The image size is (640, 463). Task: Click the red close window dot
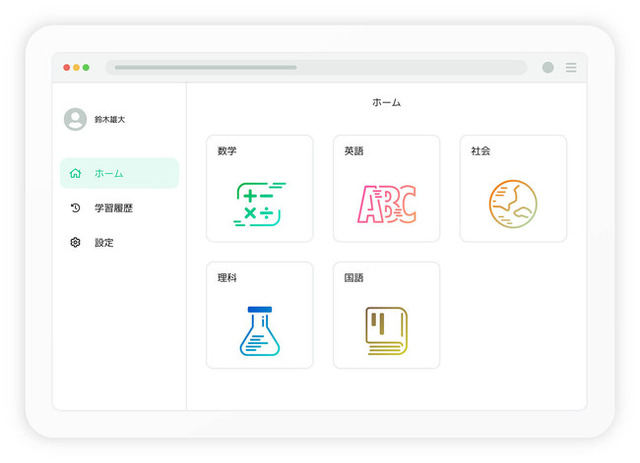[67, 67]
